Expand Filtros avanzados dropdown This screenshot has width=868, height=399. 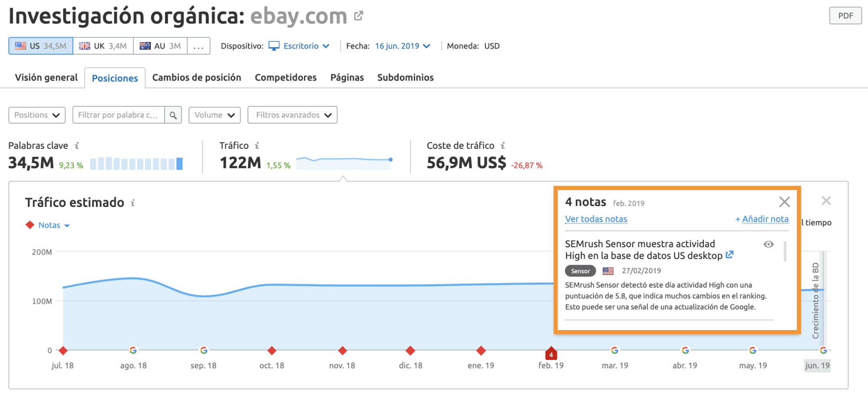click(x=292, y=115)
